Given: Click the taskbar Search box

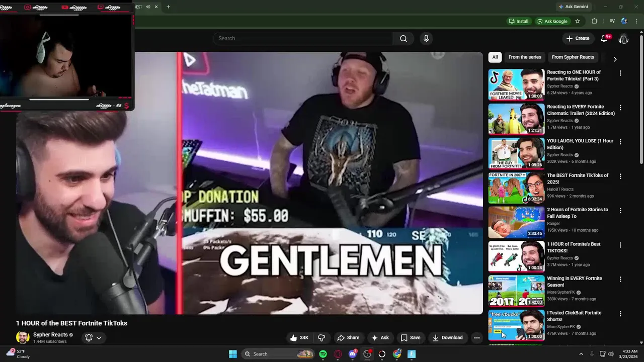Looking at the screenshot, I should pos(278,354).
